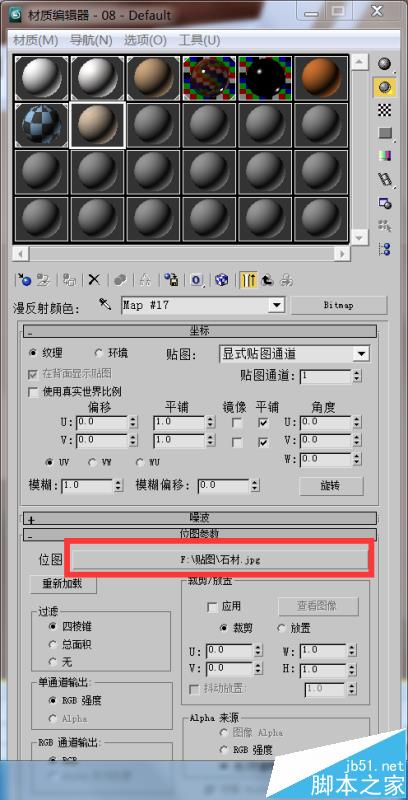
Task: Click the U 偏移 value field
Action: [101, 422]
